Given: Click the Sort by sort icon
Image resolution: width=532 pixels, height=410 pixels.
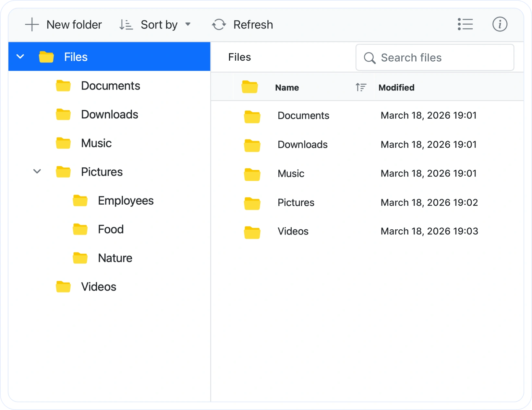Looking at the screenshot, I should coord(126,25).
